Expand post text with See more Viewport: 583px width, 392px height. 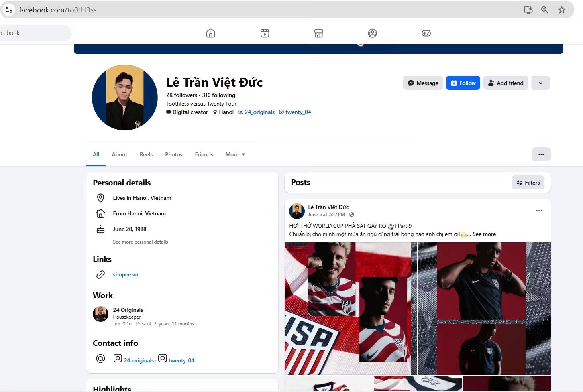[484, 234]
